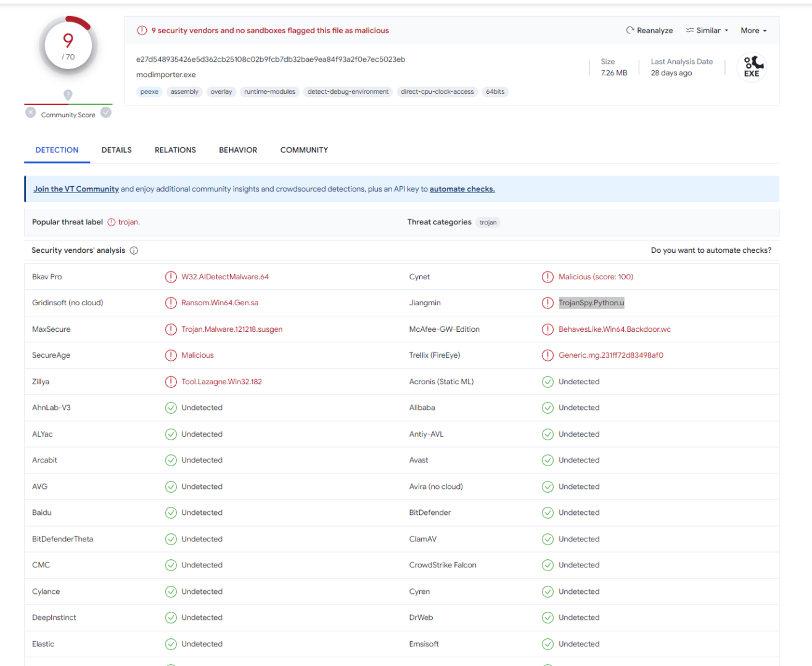Click the Zillya malicious alert icon
812x666 pixels.
[171, 382]
